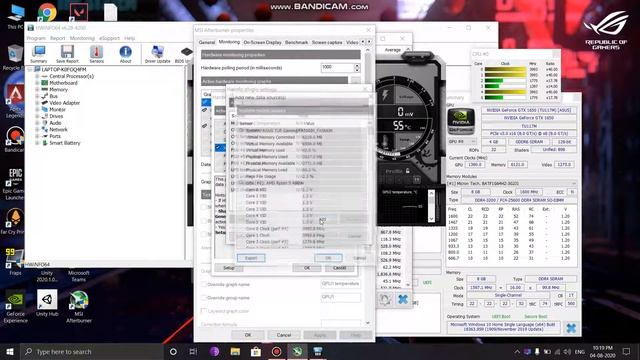Click the About info icon in HWiNFO64
The width and height of the screenshot is (640, 360).
pyautogui.click(x=125, y=54)
